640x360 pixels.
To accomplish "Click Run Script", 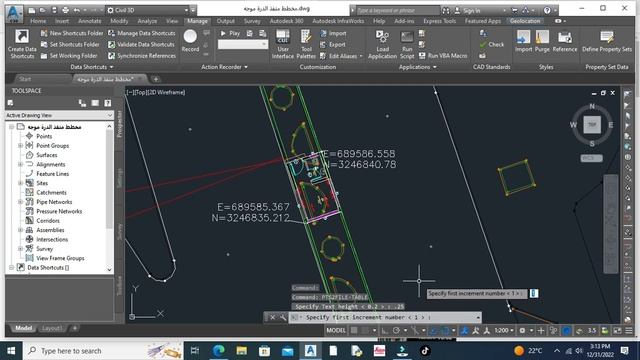I will 407,44.
